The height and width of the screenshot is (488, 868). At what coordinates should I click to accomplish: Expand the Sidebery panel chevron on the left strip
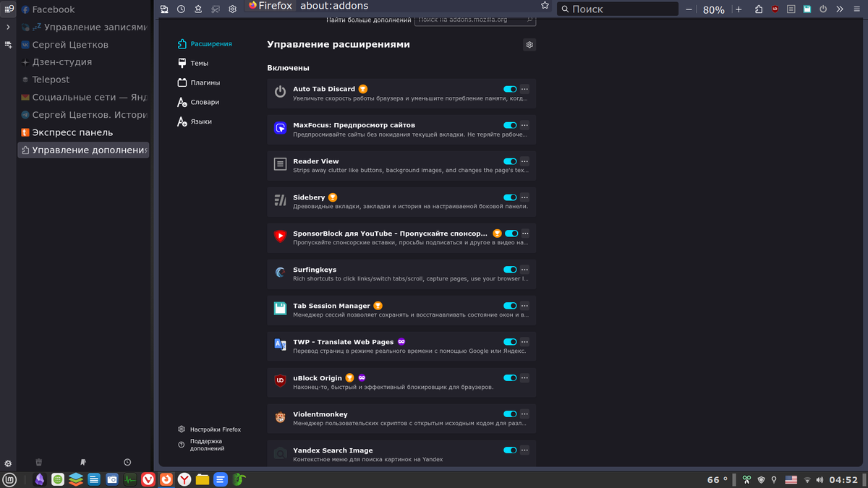pos(8,27)
